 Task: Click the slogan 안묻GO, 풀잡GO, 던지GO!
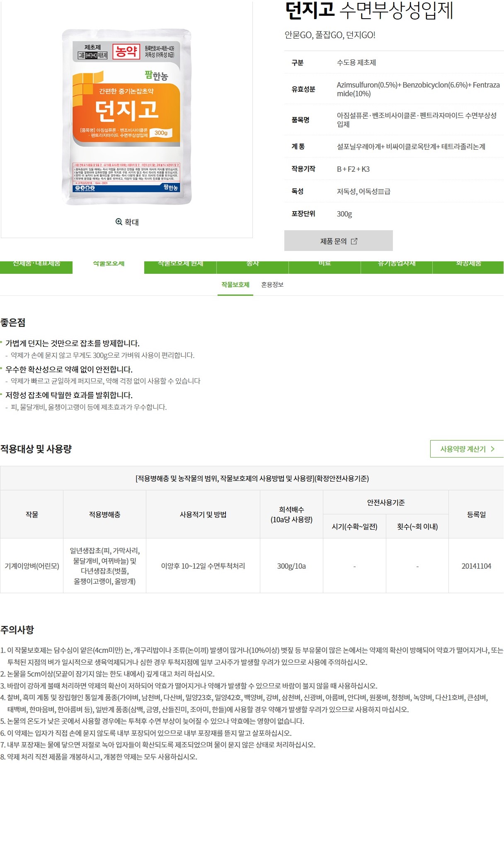coord(330,35)
